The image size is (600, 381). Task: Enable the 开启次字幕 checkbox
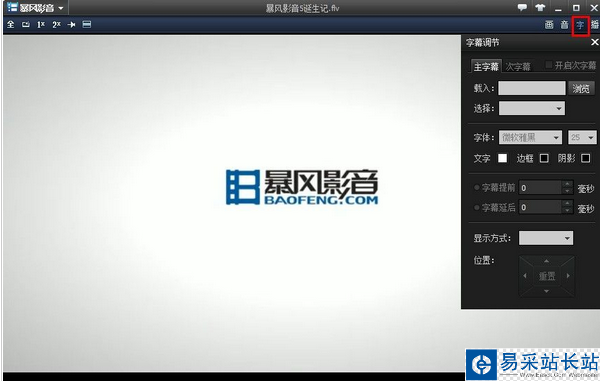pos(548,65)
